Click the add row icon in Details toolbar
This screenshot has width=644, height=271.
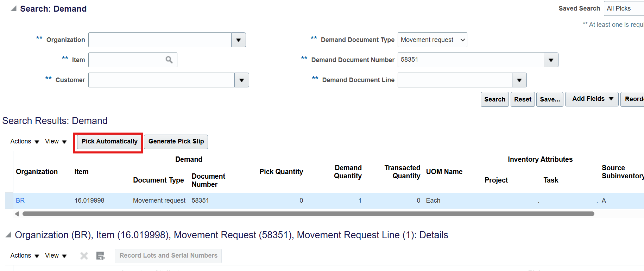(x=101, y=256)
